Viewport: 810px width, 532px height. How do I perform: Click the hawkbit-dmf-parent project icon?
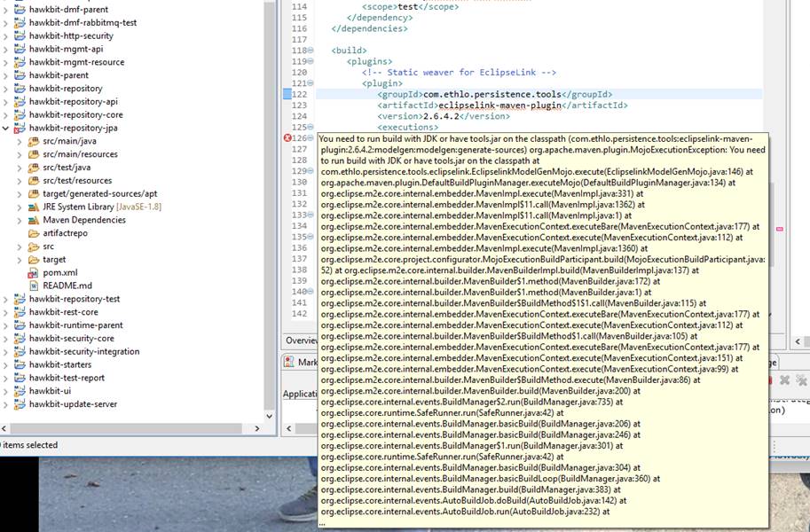click(x=20, y=9)
